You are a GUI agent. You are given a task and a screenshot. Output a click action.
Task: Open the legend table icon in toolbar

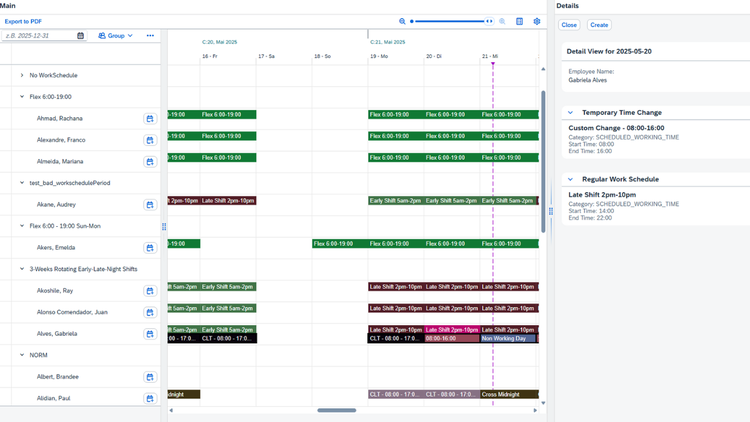(x=519, y=21)
